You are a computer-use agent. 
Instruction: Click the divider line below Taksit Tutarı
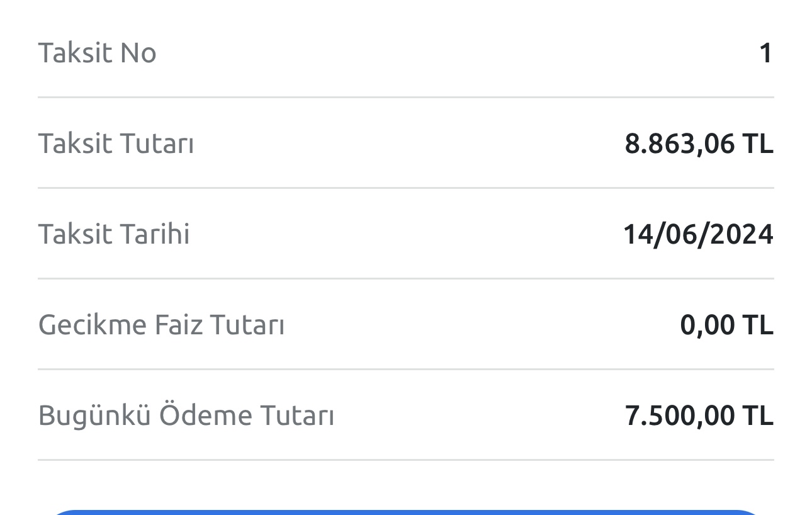[x=406, y=188]
